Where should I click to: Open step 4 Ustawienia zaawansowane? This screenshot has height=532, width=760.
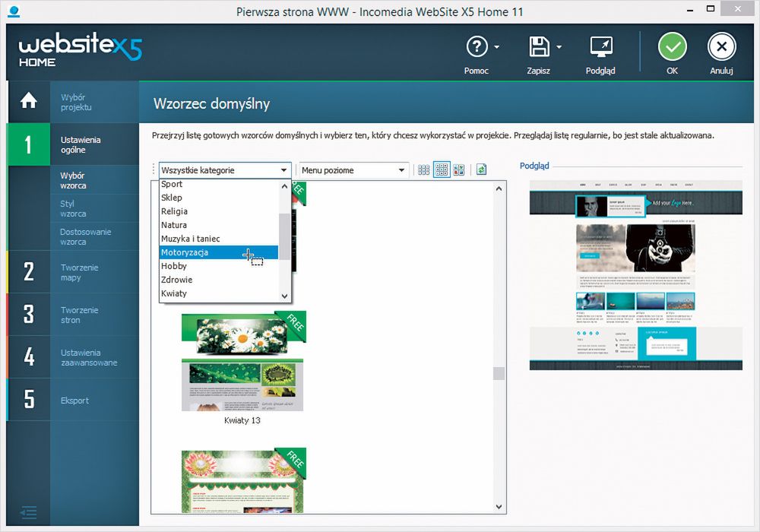(x=74, y=357)
